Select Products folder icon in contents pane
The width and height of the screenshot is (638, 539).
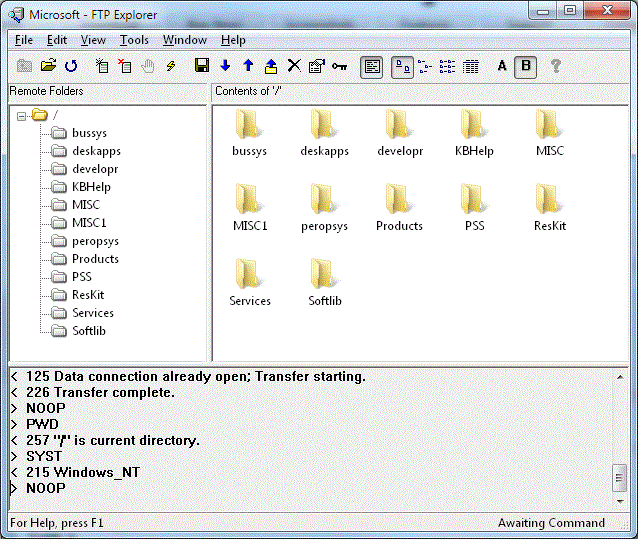(x=400, y=199)
